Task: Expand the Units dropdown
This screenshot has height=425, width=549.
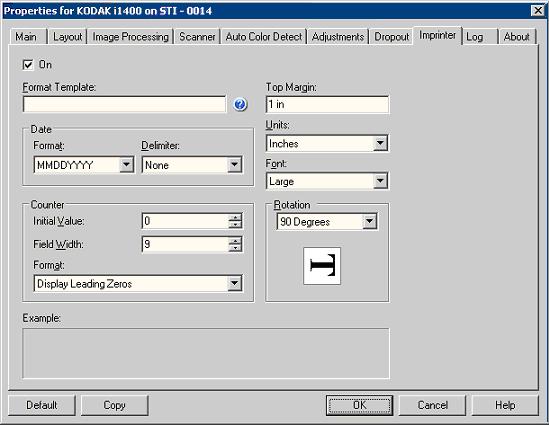Action: (380, 143)
